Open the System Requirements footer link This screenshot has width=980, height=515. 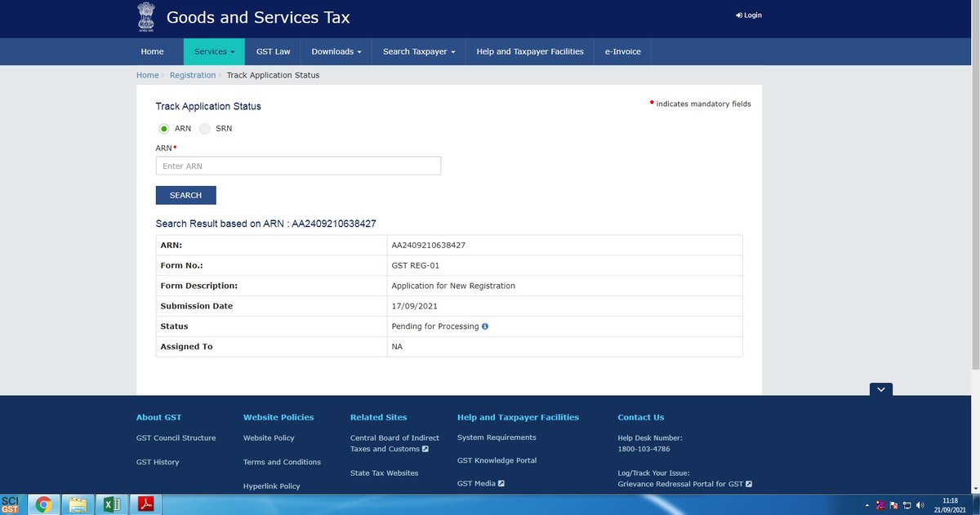(x=497, y=437)
